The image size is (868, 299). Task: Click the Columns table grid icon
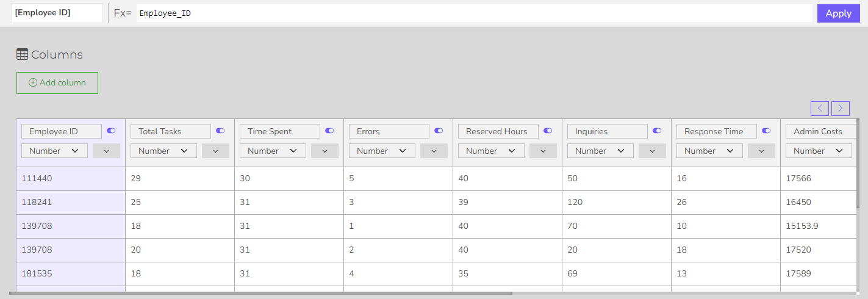point(22,55)
